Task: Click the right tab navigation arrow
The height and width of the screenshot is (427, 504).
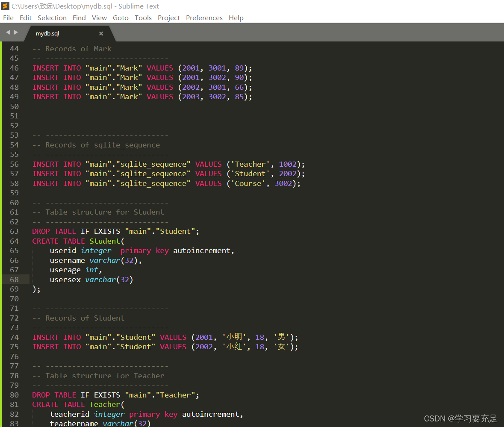Action: pos(16,32)
